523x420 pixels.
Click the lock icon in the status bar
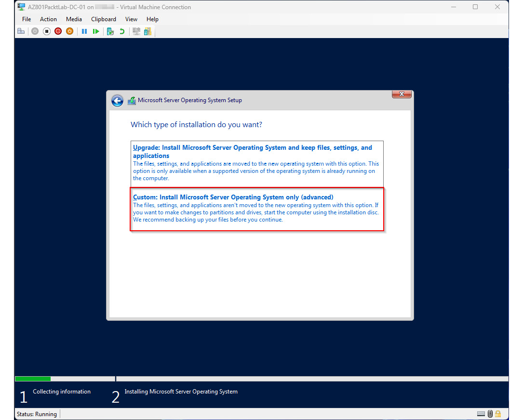(498, 414)
